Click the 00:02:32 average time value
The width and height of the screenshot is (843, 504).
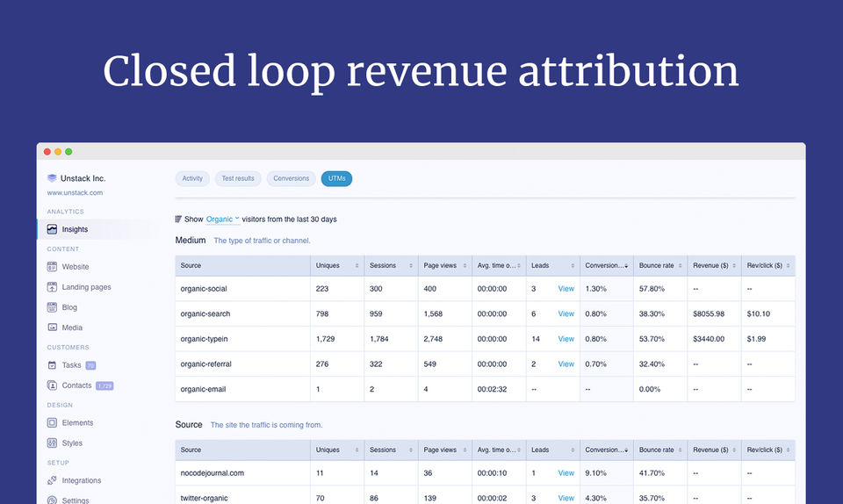492,389
